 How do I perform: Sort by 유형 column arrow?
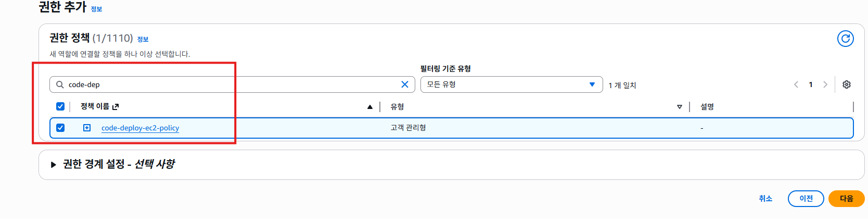(679, 107)
